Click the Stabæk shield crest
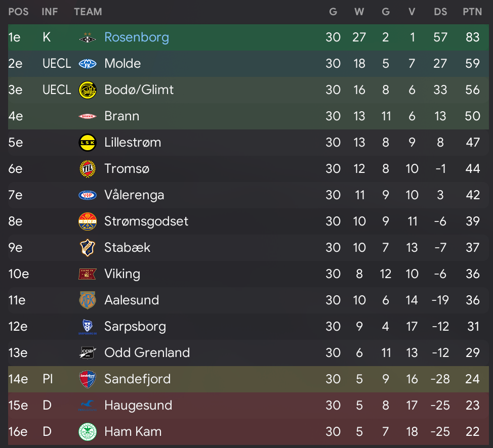 pyautogui.click(x=88, y=248)
